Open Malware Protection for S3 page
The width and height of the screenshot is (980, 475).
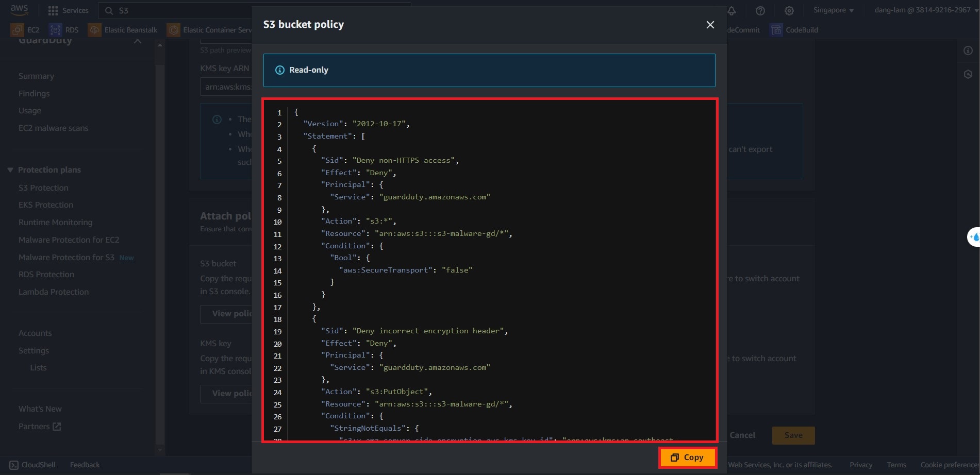click(67, 257)
